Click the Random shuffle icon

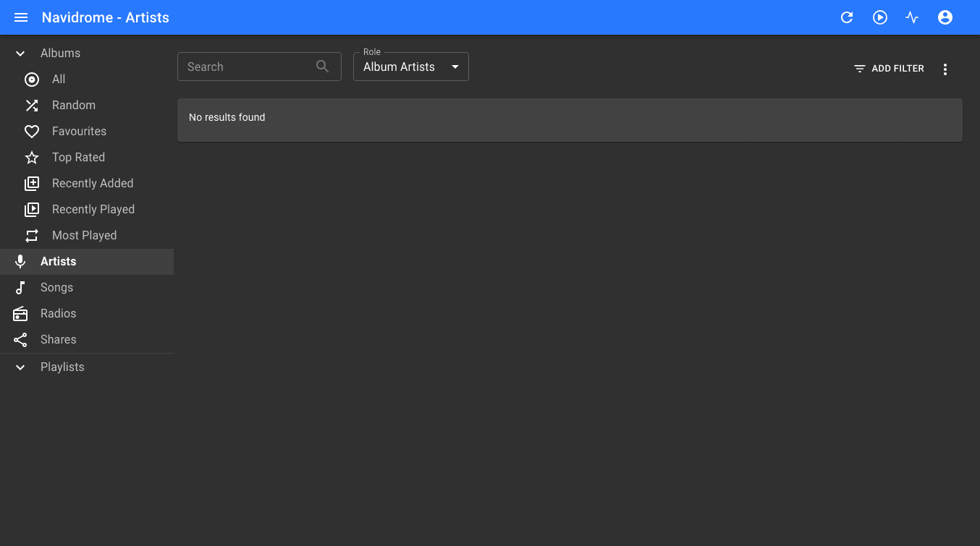pyautogui.click(x=32, y=106)
